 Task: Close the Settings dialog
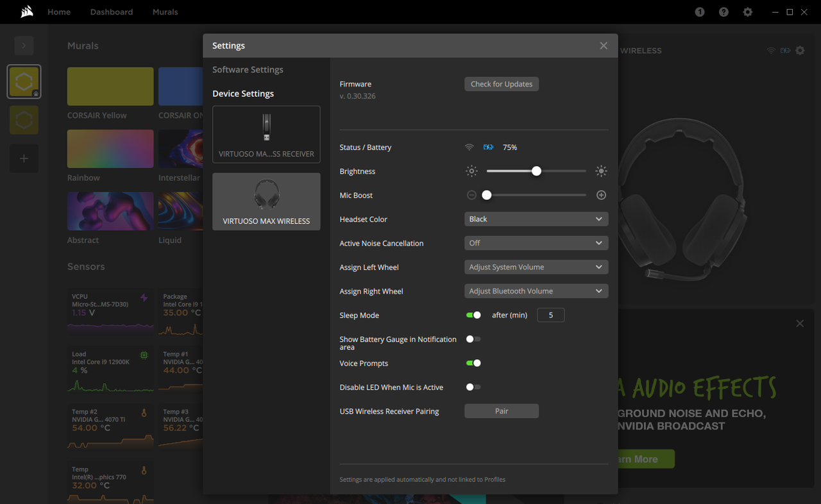pyautogui.click(x=604, y=46)
